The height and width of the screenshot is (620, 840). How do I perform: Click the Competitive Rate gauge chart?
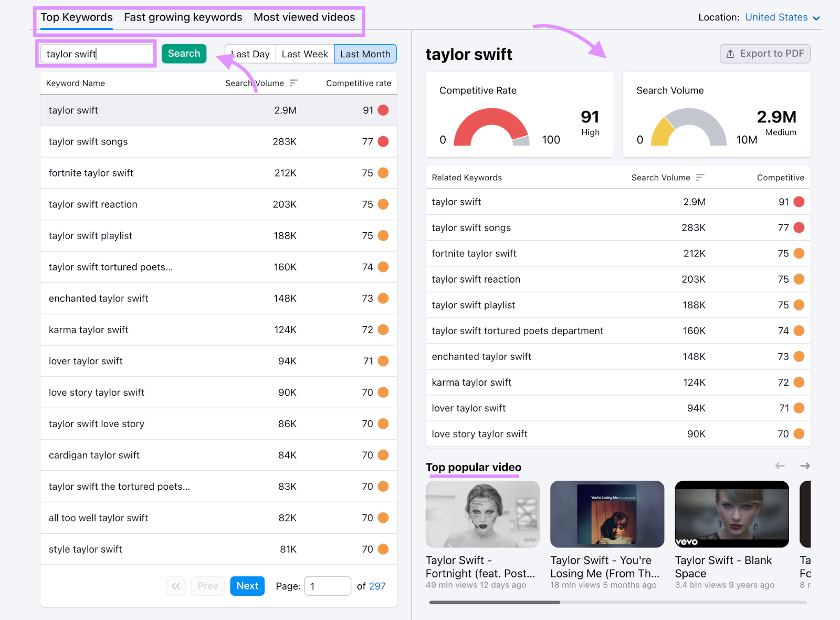491,127
